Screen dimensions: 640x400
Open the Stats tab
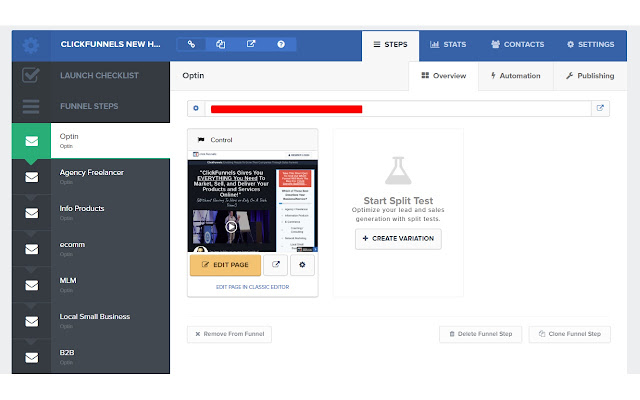tap(448, 44)
